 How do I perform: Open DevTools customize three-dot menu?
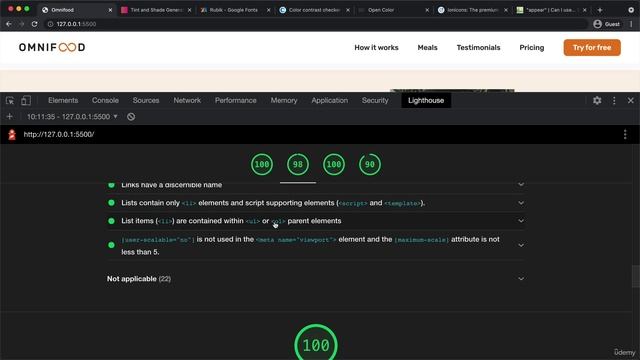(x=614, y=100)
